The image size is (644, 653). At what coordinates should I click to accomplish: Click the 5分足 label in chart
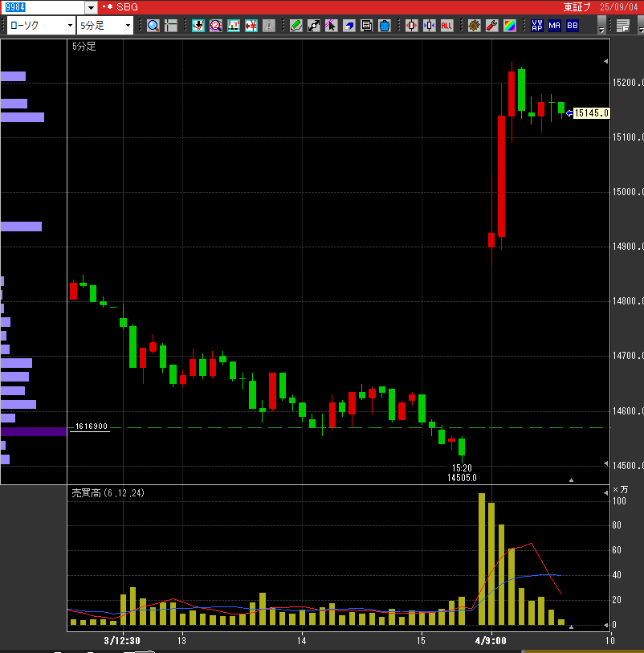[x=84, y=47]
